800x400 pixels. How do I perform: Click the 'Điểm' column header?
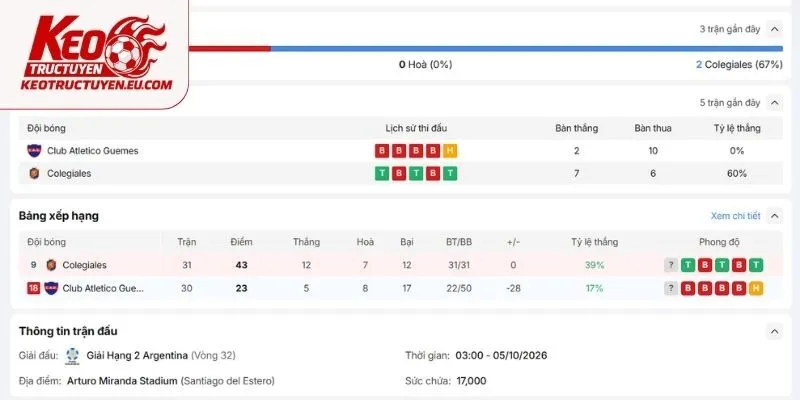[x=241, y=242]
